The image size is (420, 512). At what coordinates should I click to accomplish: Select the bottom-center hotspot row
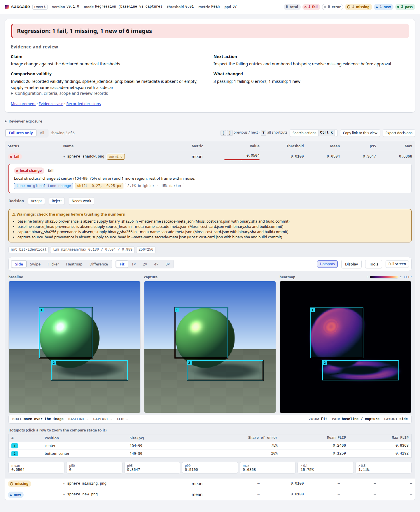pos(210,454)
